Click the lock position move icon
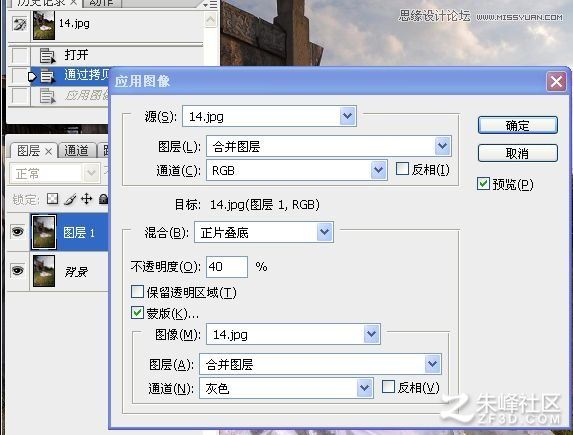573x435 pixels. pyautogui.click(x=87, y=199)
